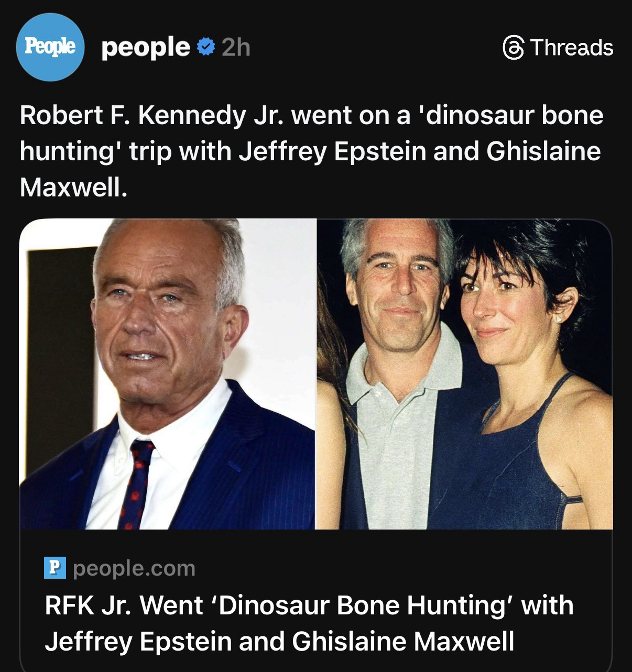Tap the 'Threads' wordmark label
The image size is (632, 672).
571,48
